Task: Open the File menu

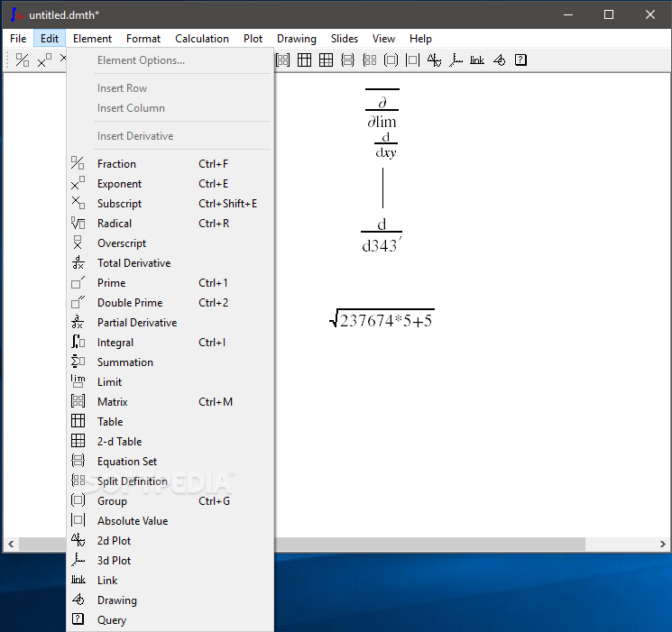Action: [18, 39]
